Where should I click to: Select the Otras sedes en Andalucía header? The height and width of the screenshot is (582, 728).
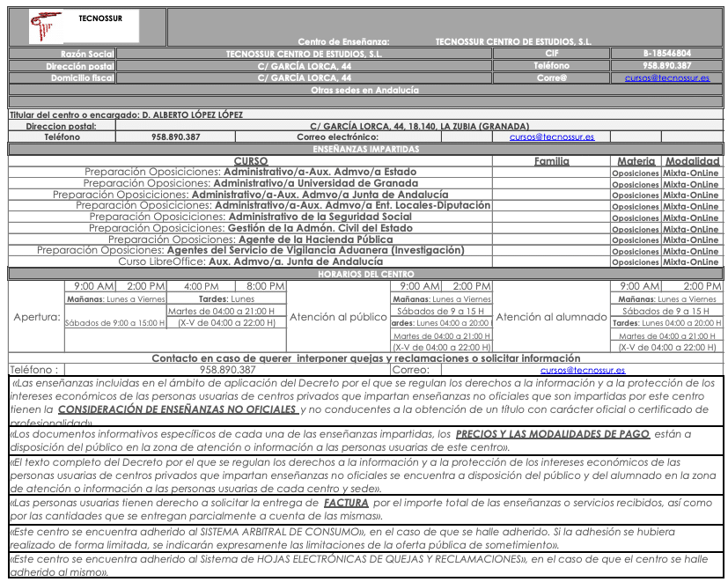point(365,90)
